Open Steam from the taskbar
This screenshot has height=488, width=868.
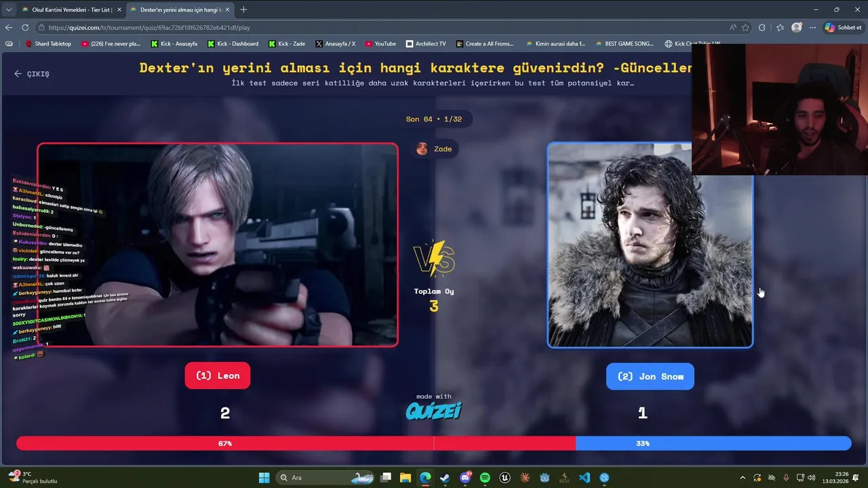tap(445, 478)
